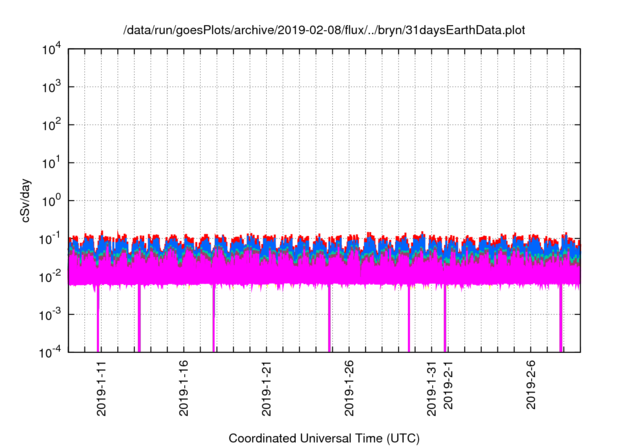
Task: Select the 2019-2-1 date label
Action: tap(448, 385)
